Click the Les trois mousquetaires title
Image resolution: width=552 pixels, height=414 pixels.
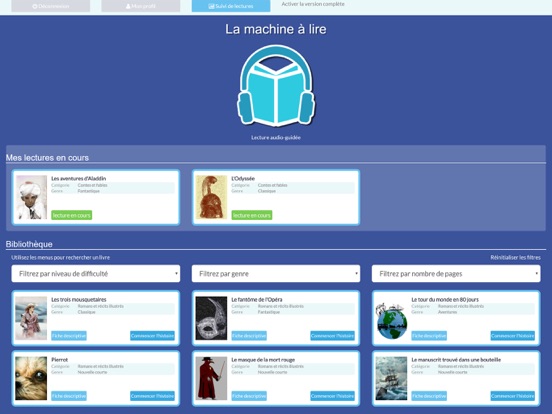tap(79, 300)
